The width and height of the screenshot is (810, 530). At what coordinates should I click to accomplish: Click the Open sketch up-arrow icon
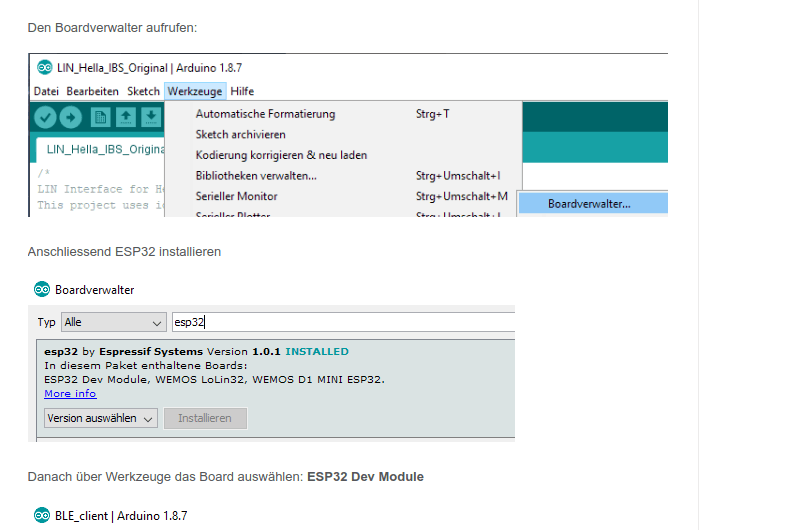pyautogui.click(x=126, y=117)
